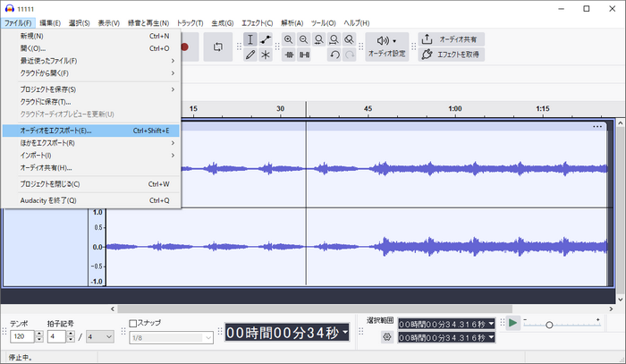Toggle the Loop button
Image resolution: width=626 pixels, height=364 pixels.
(218, 47)
